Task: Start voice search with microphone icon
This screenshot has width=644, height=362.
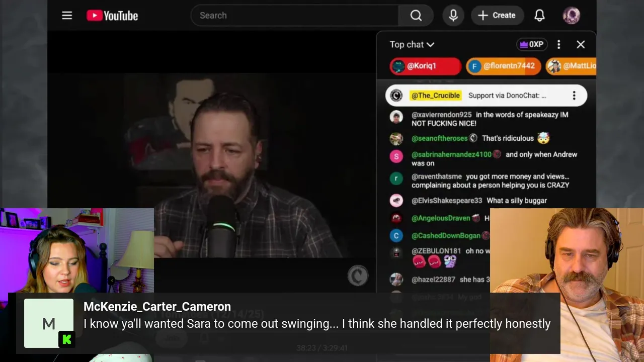Action: [453, 16]
